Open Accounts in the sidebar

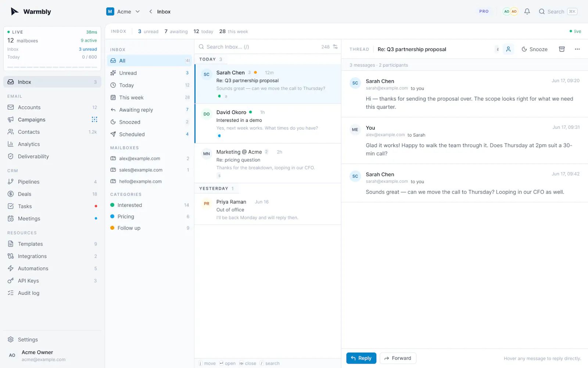(x=52, y=107)
